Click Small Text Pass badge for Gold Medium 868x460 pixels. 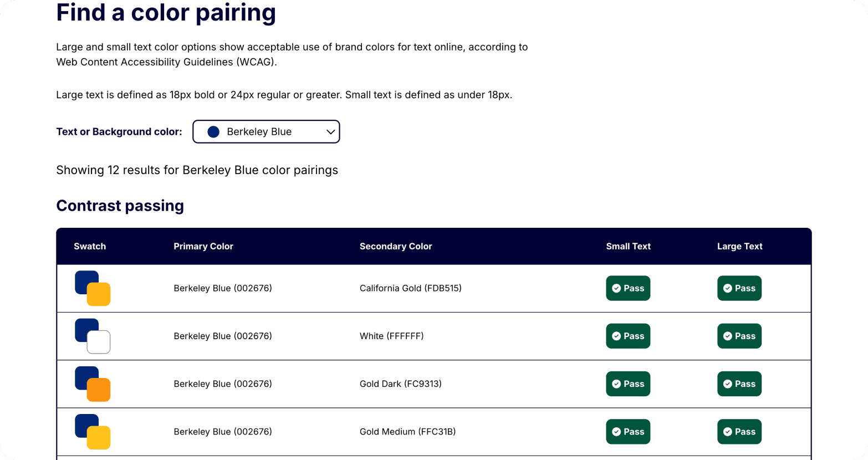coord(628,432)
